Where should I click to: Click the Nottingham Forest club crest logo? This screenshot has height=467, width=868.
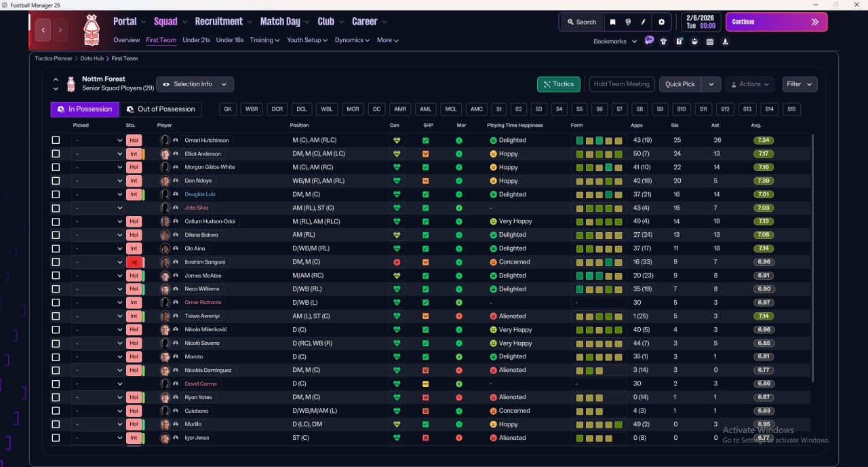click(x=91, y=31)
